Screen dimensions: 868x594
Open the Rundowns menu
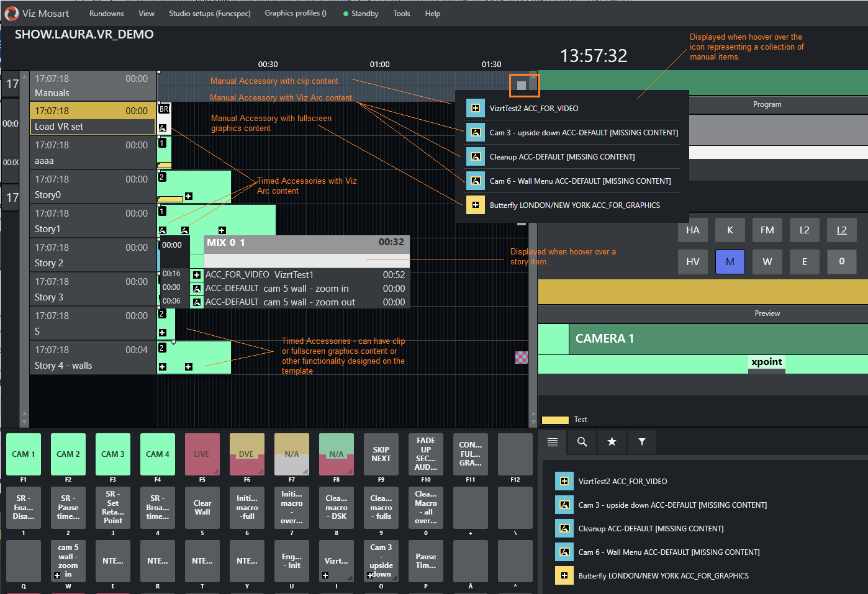(106, 14)
